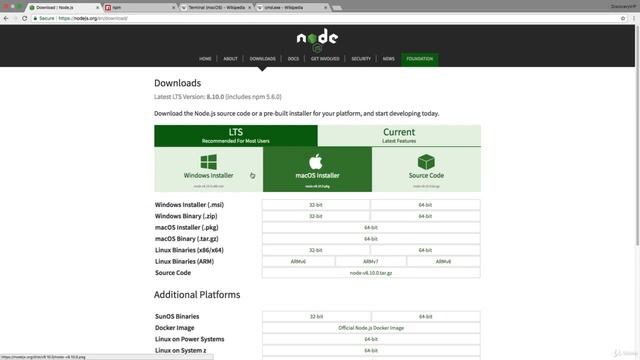Switch to cmd.exe Wikipedia tab
Viewport: 640px width, 360px height.
pyautogui.click(x=292, y=7)
